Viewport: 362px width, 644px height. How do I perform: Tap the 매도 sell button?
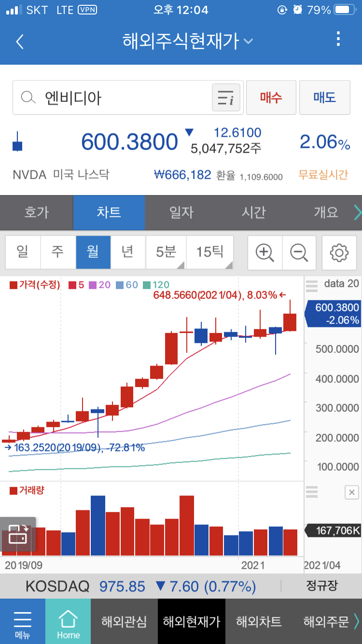[x=324, y=98]
